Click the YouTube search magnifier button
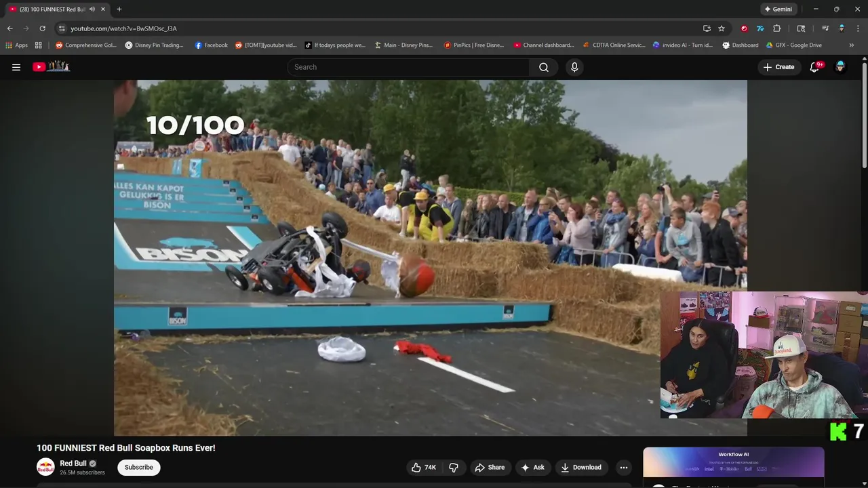 point(544,67)
